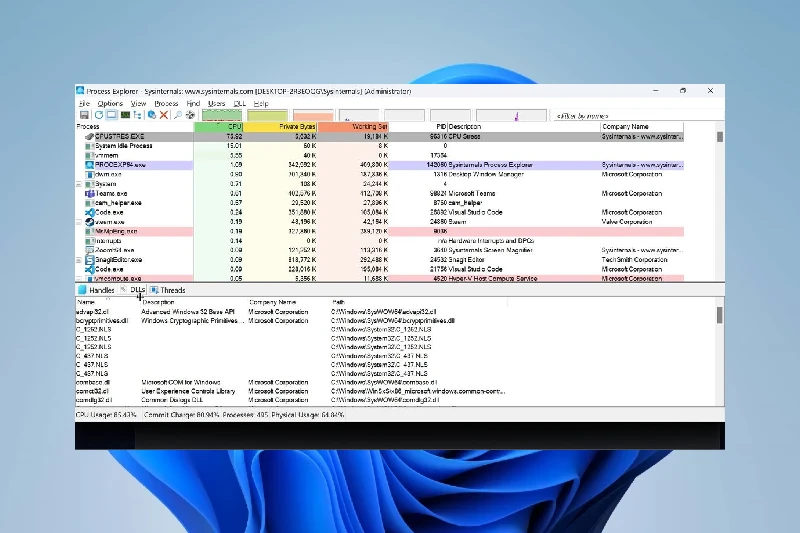
Task: Sort by upper pane Company Name header
Action: click(642, 126)
